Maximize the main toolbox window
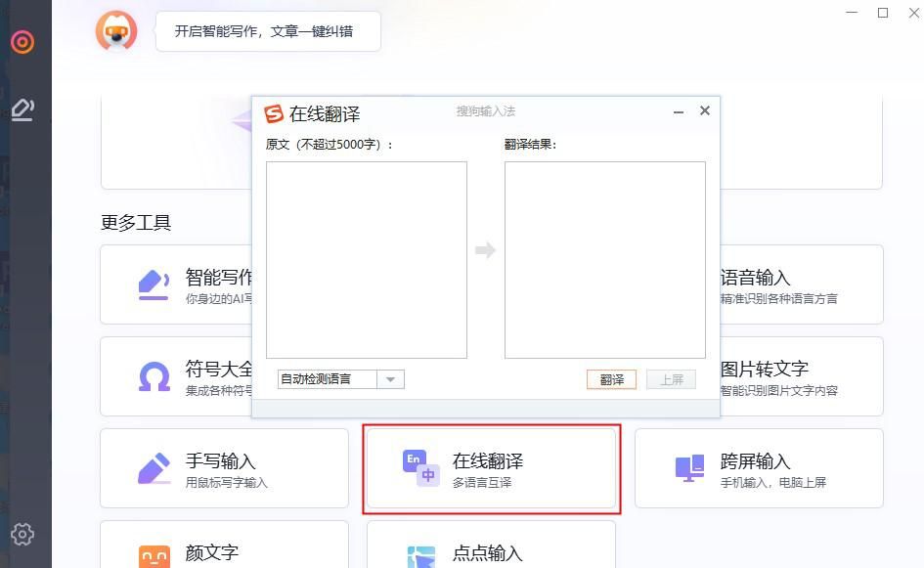 [x=883, y=13]
